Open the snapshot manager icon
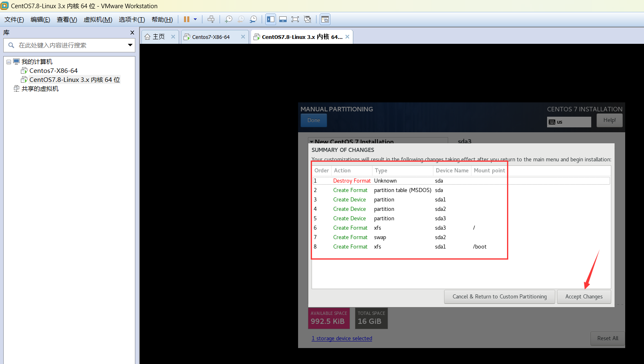This screenshot has height=364, width=644. 254,19
